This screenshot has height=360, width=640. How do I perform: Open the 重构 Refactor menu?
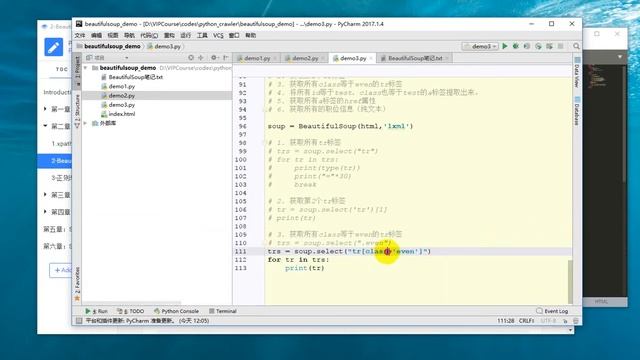[169, 36]
